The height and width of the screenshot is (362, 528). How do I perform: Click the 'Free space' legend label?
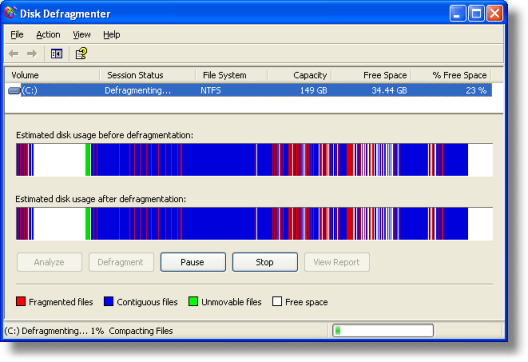(x=306, y=302)
